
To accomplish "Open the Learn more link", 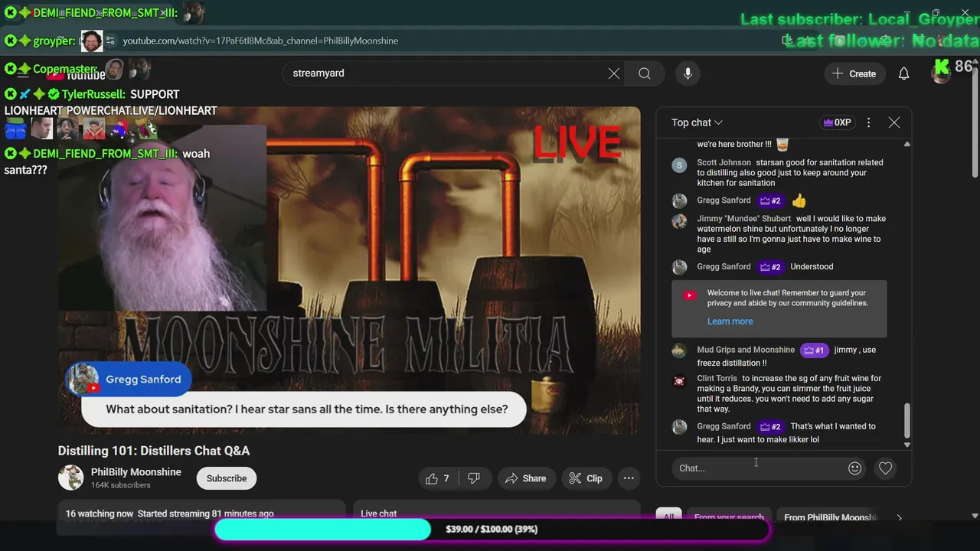I will pyautogui.click(x=730, y=321).
